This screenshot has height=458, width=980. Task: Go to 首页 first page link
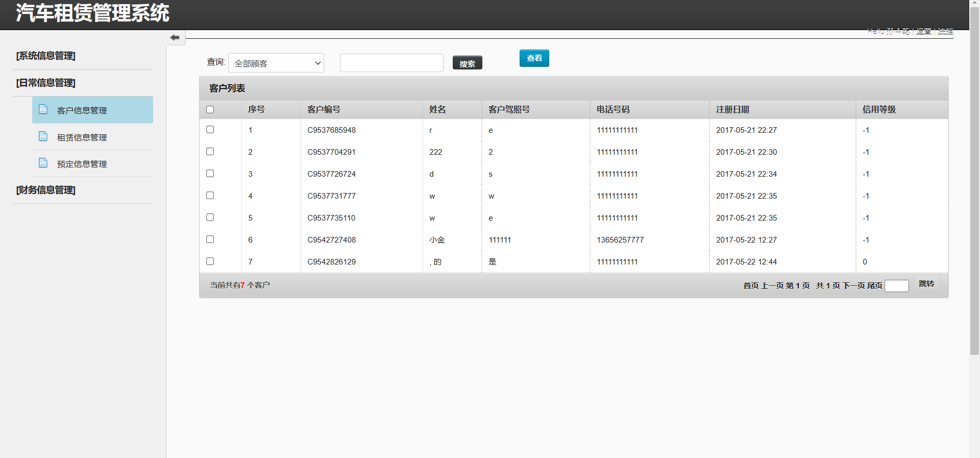751,285
